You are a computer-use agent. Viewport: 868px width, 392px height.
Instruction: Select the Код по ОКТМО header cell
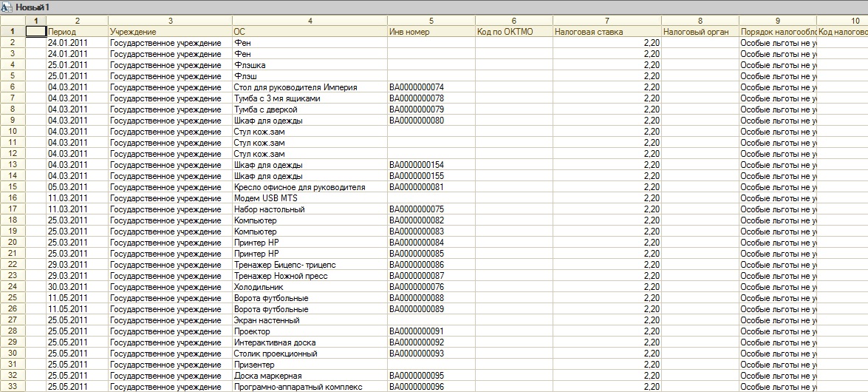click(514, 32)
